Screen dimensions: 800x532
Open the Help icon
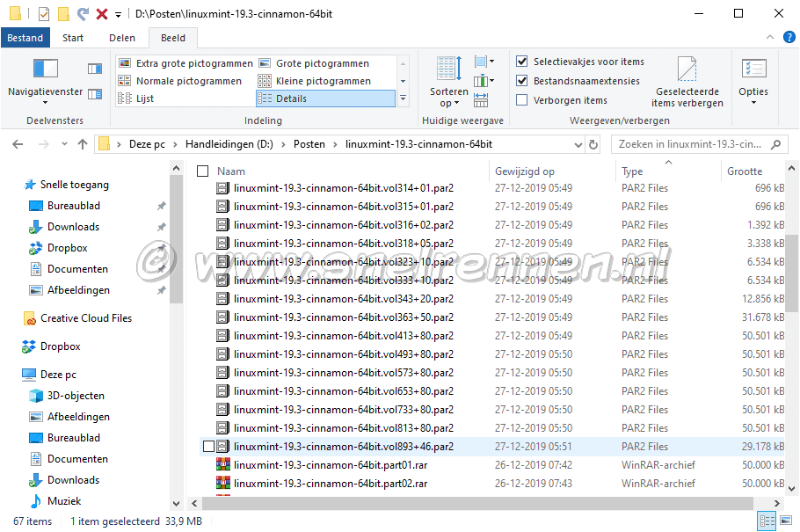[789, 37]
